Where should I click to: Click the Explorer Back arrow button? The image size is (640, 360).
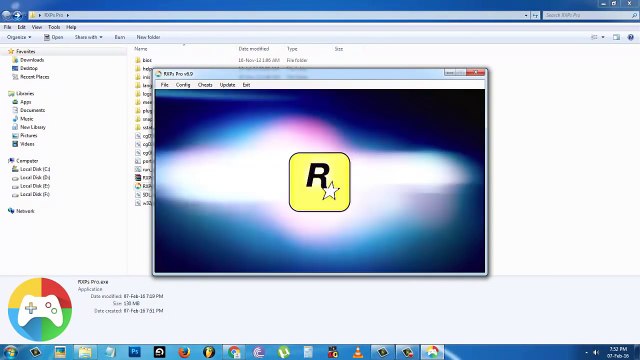tap(6, 15)
